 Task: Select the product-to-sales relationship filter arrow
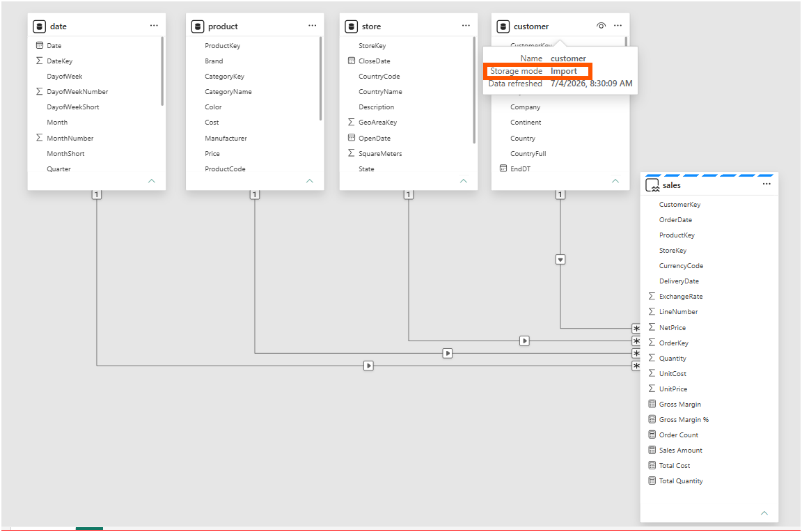[x=448, y=353]
